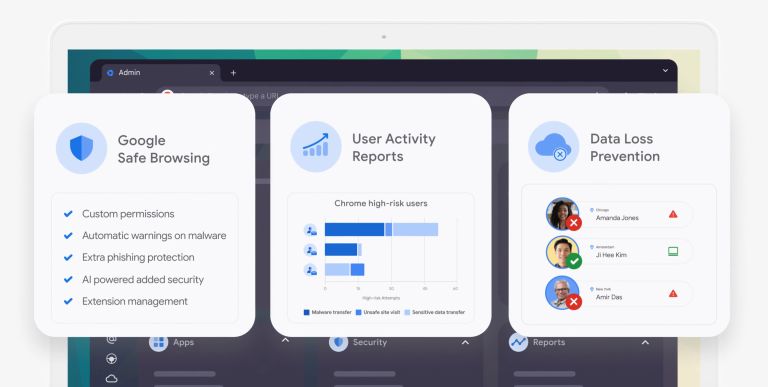The width and height of the screenshot is (768, 387).
Task: Click the Apps grid icon
Action: pyautogui.click(x=158, y=342)
